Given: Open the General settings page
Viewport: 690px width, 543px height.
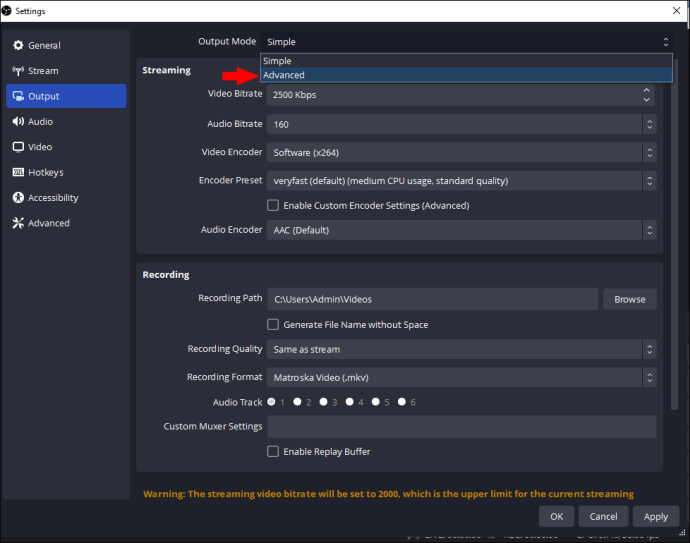Looking at the screenshot, I should coord(66,45).
